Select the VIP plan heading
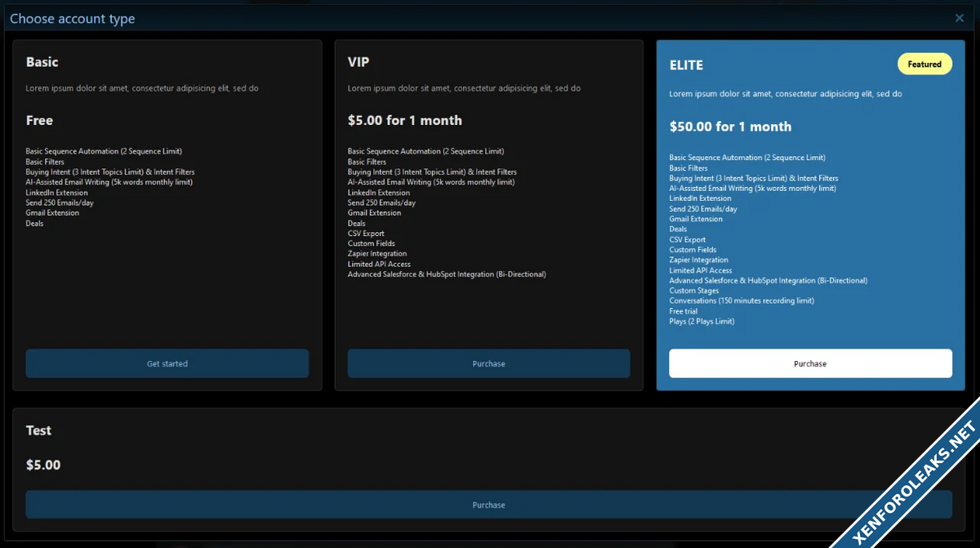This screenshot has height=548, width=980. tap(359, 62)
